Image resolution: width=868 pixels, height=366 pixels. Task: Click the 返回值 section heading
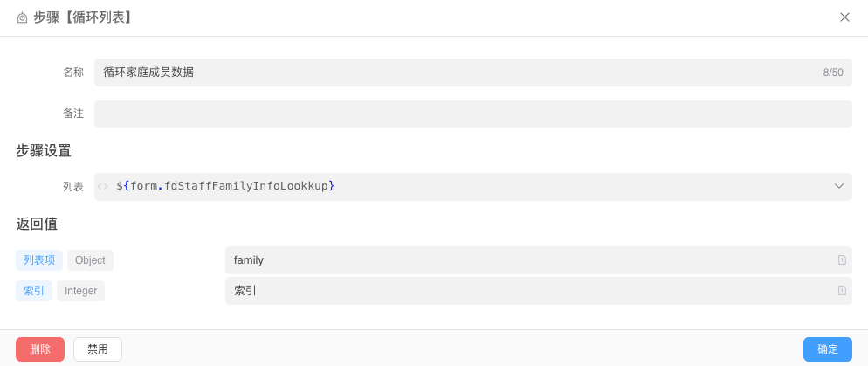point(37,224)
